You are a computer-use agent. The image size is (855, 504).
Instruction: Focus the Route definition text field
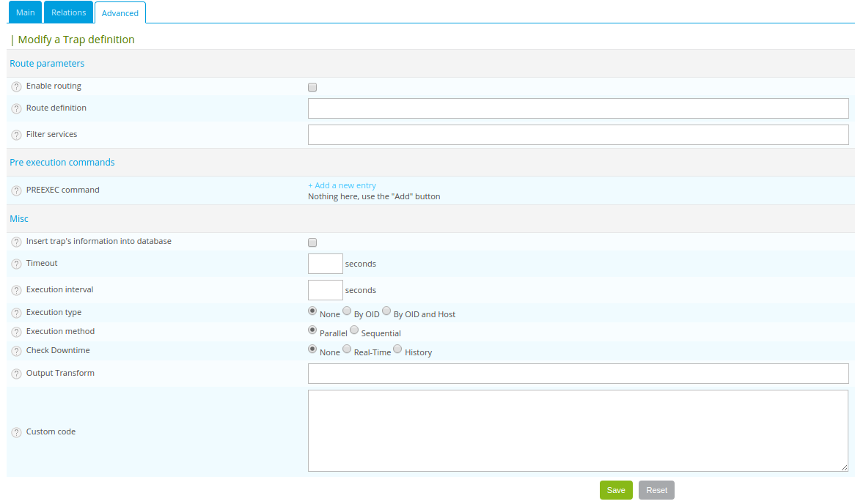click(578, 108)
